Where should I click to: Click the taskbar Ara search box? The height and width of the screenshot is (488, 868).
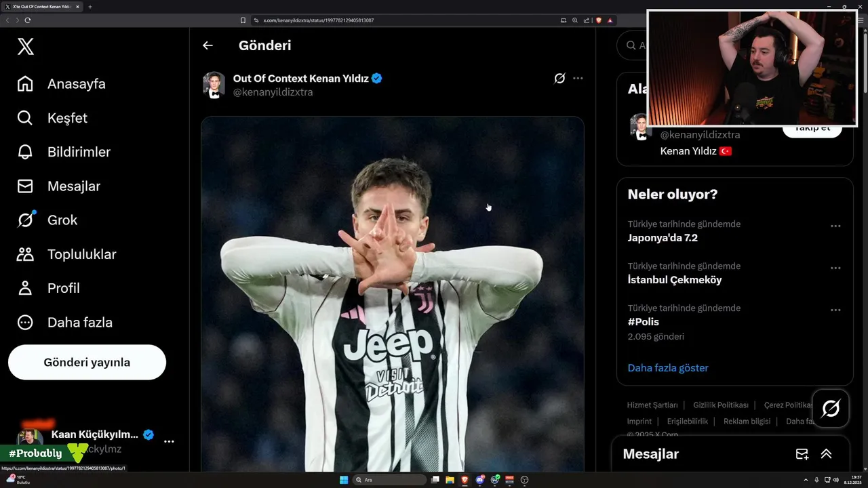point(389,480)
